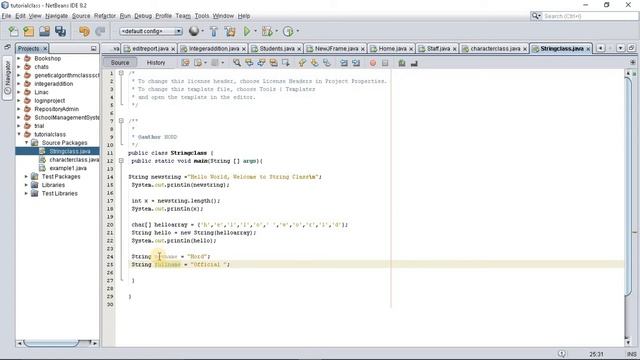The image size is (640, 360).
Task: Open the Navigator side panel
Action: pos(7,78)
